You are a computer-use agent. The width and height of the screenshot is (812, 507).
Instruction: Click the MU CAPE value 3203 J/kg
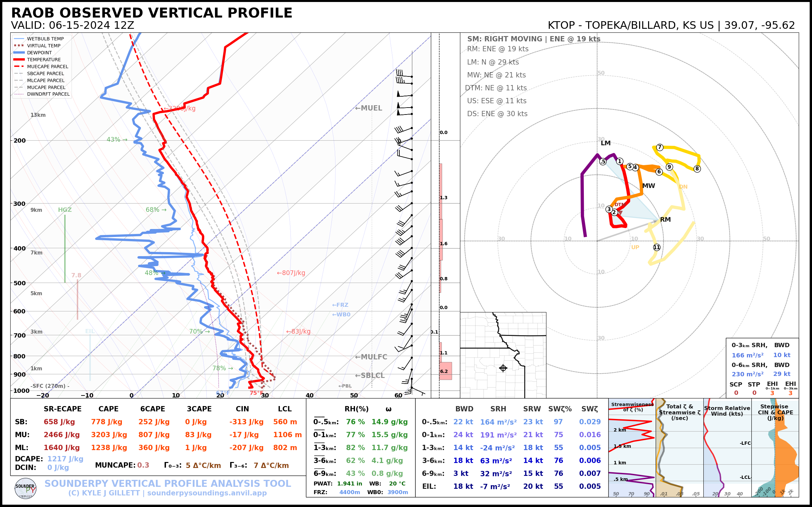(109, 435)
